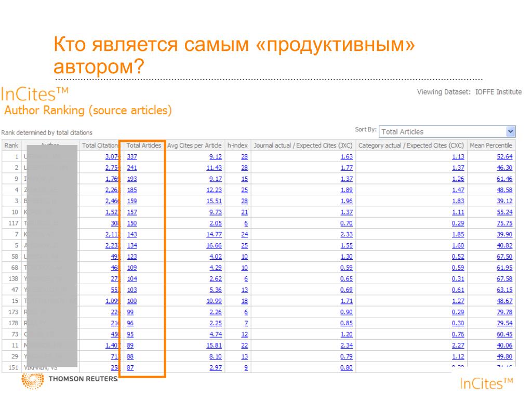Click the 1.85 CXC value link

coord(458,234)
